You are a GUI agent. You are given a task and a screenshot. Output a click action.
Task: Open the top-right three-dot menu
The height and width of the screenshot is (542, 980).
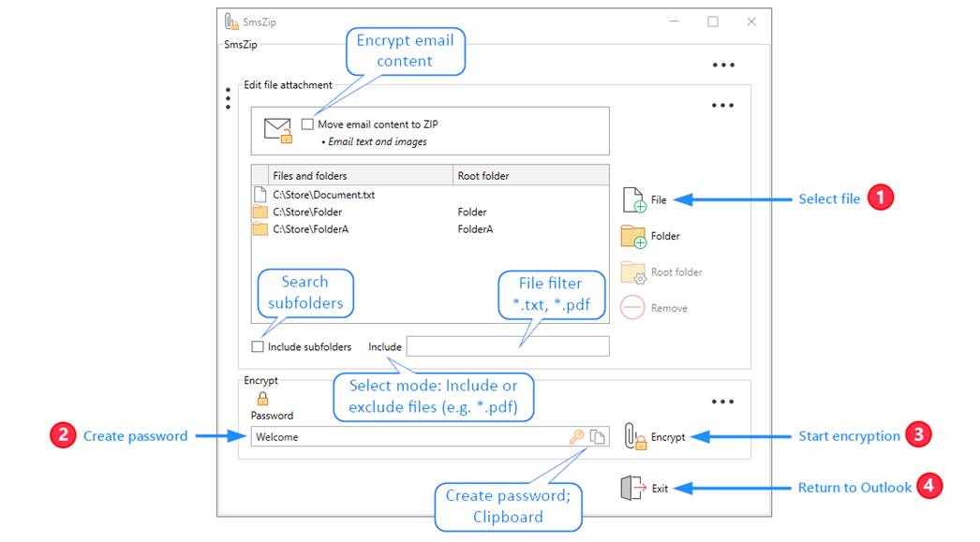[722, 66]
